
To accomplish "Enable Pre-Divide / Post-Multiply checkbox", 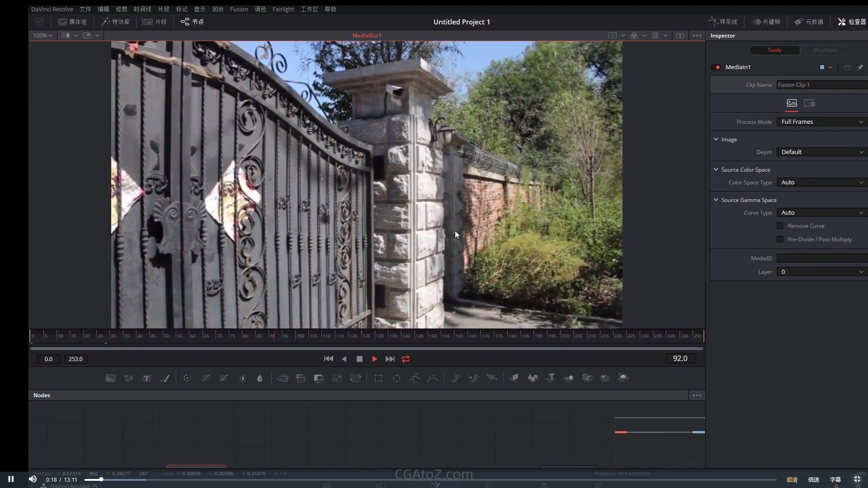I will 780,239.
